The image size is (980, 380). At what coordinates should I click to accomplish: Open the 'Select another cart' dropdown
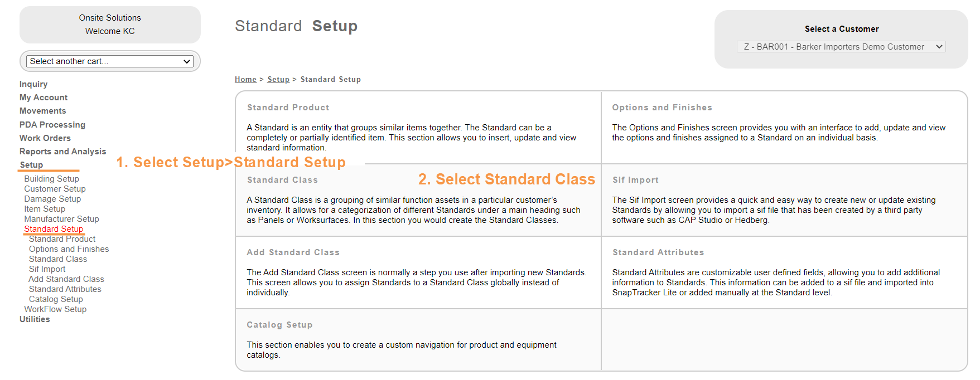click(x=109, y=61)
